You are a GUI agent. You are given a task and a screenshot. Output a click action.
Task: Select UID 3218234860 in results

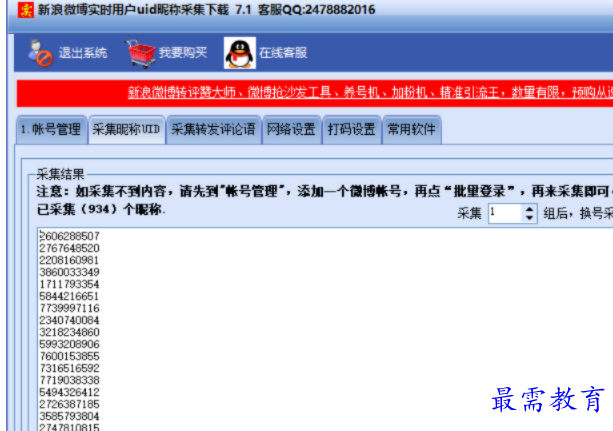tap(70, 332)
